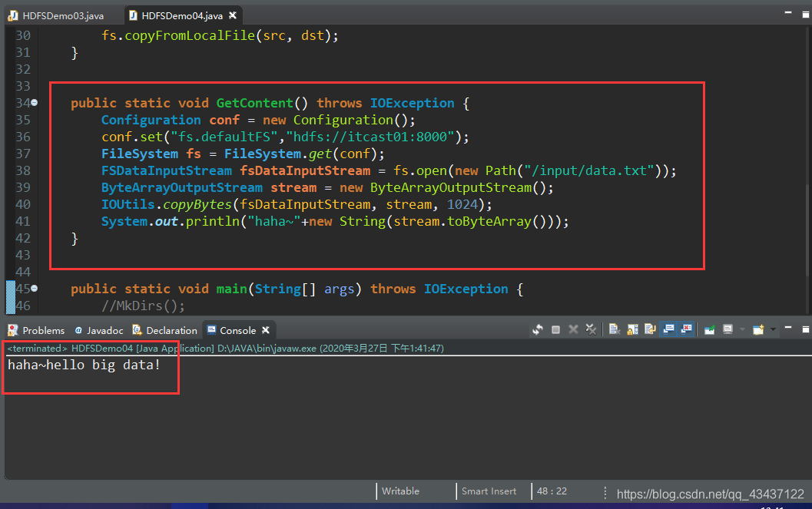This screenshot has width=812, height=509.
Task: Click the console output 'haha~hello big data!'
Action: click(x=84, y=365)
